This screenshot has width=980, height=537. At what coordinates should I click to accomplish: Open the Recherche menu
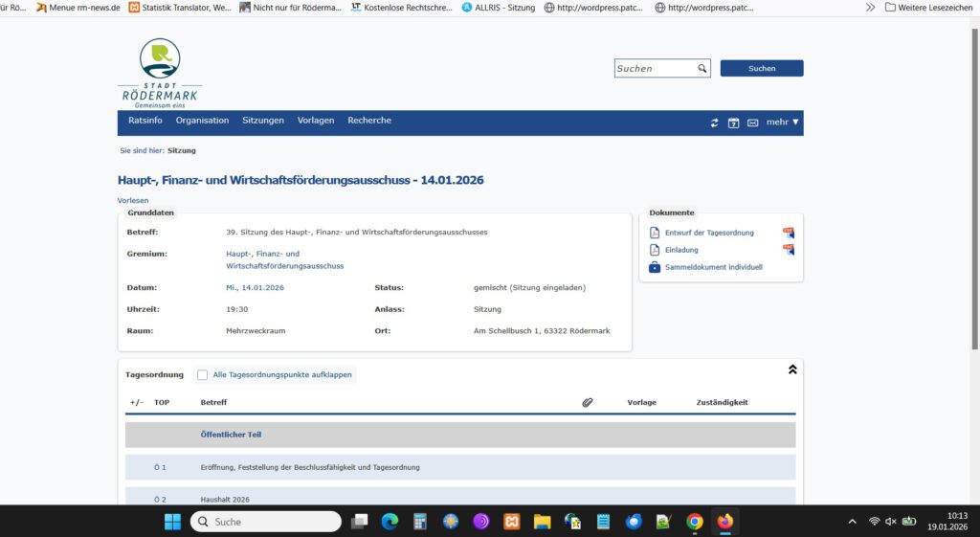368,121
